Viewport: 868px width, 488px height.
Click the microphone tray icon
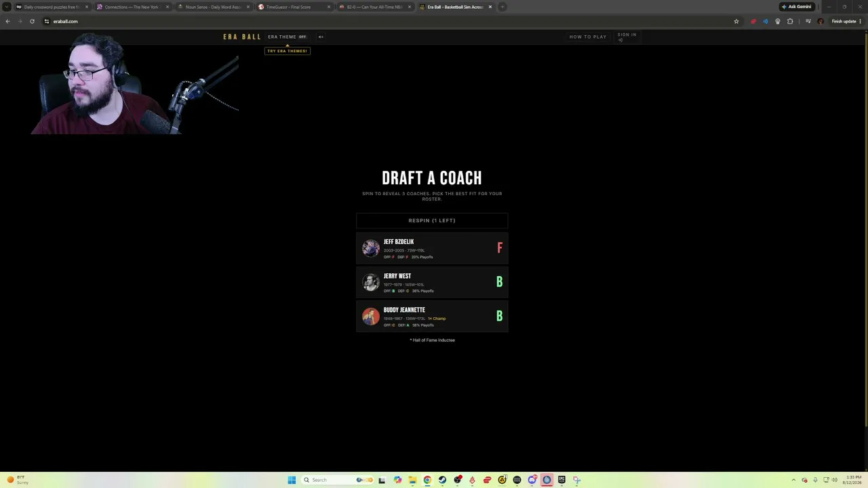815,480
